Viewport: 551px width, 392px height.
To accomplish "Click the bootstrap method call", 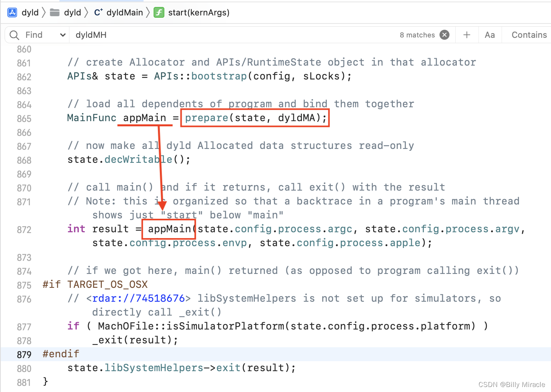I will coord(219,76).
